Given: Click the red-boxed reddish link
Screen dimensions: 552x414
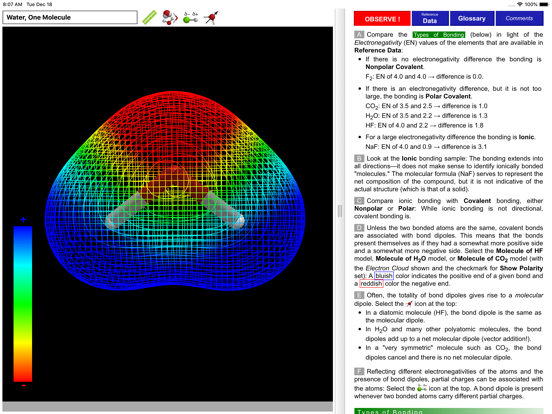Looking at the screenshot, I should click(x=371, y=283).
